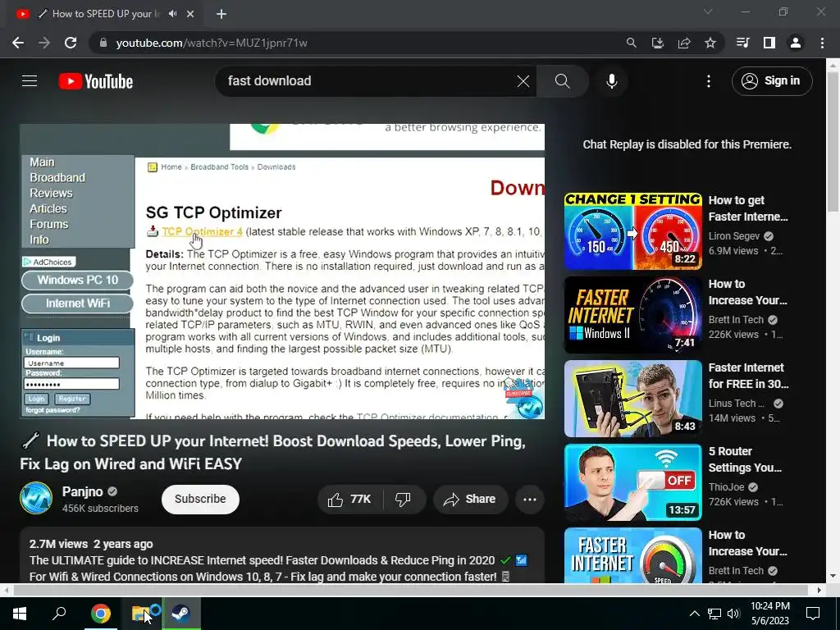Open Windows notification center

pos(813,614)
